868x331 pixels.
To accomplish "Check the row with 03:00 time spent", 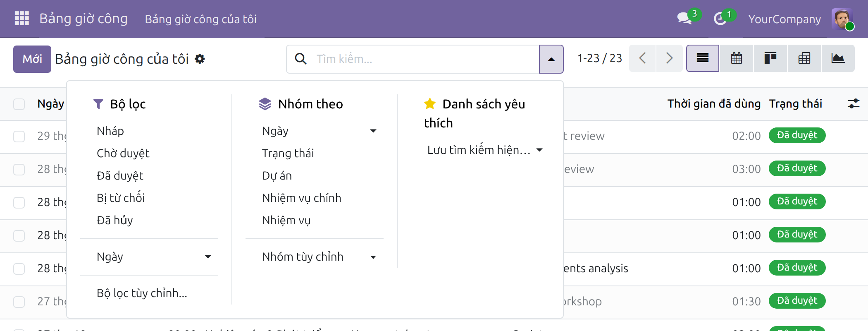I will [x=19, y=169].
